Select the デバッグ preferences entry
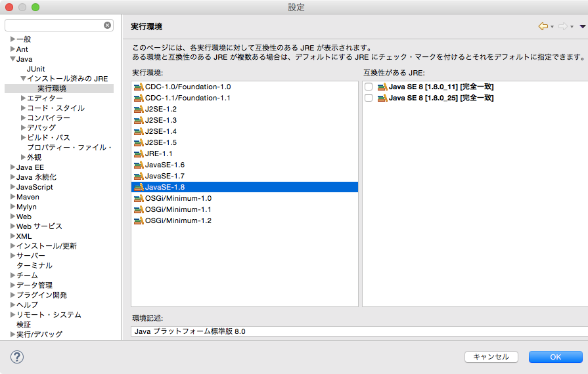Image resolution: width=588 pixels, height=374 pixels. [41, 128]
